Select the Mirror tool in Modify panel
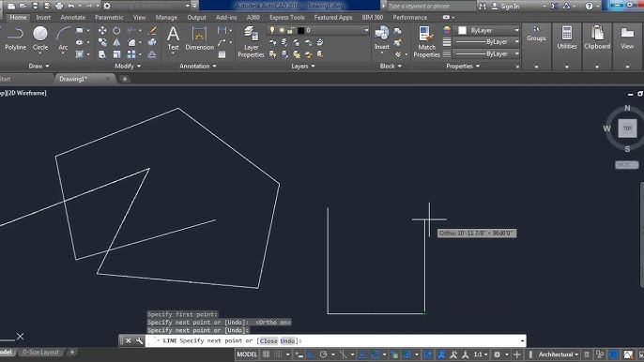Viewport: 644px width, 362px height. [116, 42]
